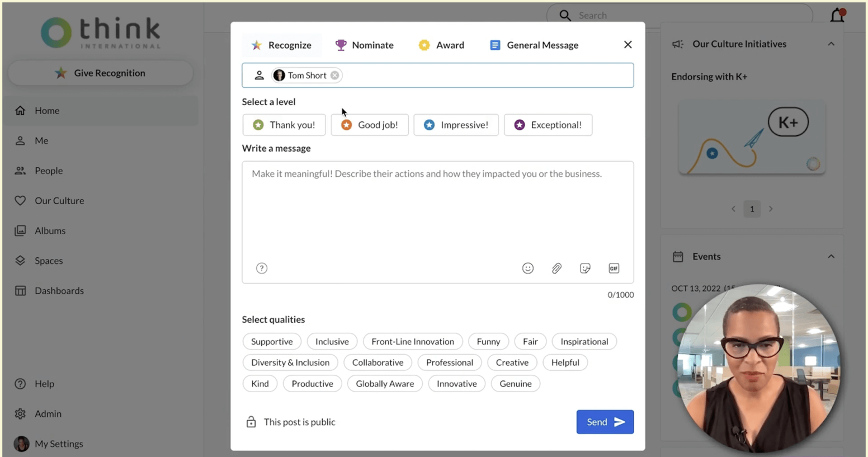Toggle the Front-Line Innovation quality
This screenshot has height=457, width=868.
pyautogui.click(x=413, y=342)
